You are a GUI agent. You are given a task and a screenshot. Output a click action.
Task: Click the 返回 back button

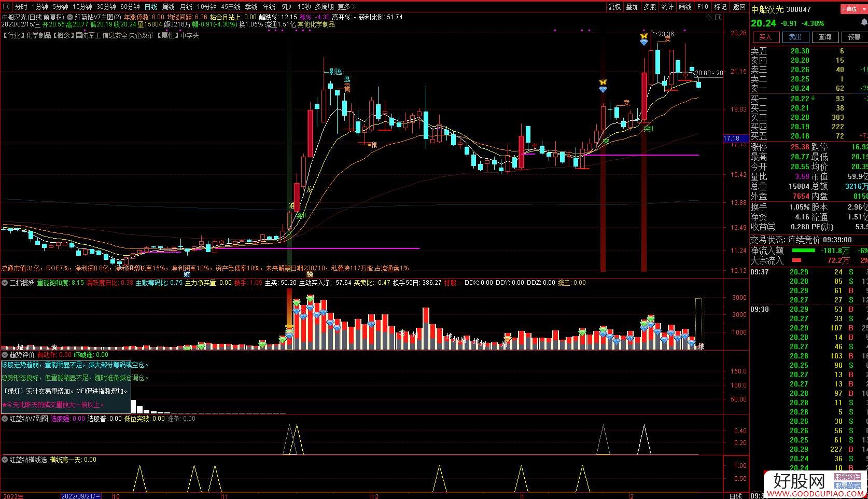coord(739,7)
